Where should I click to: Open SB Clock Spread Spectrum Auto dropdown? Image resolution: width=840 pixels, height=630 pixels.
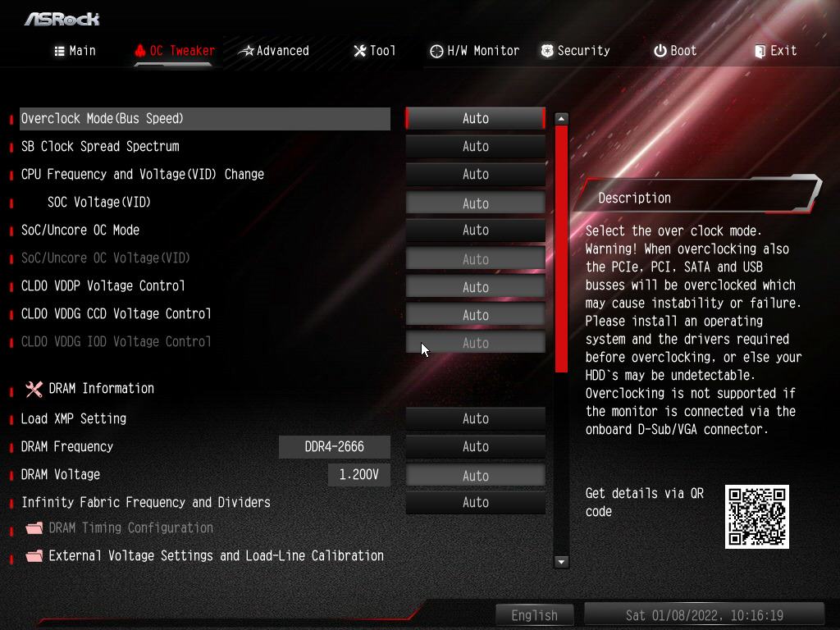[475, 146]
